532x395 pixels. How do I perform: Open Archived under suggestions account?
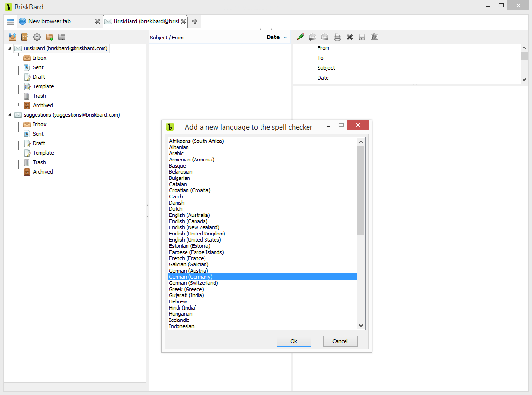pyautogui.click(x=43, y=172)
